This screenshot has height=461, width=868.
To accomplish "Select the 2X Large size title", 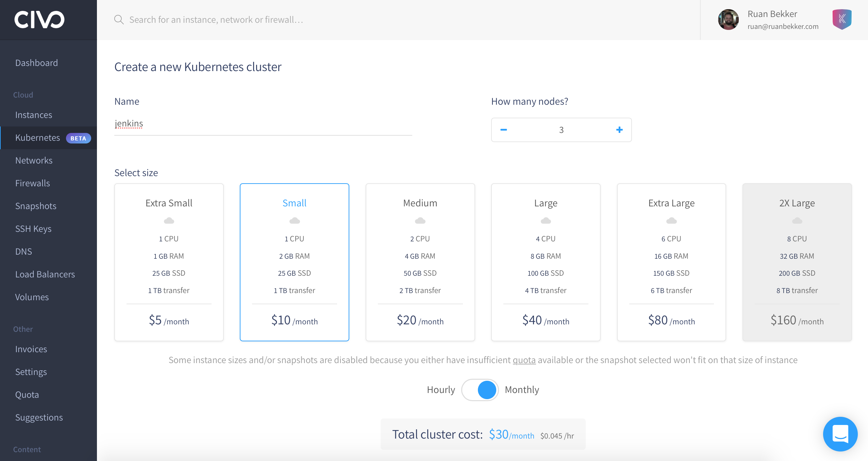I will [797, 203].
